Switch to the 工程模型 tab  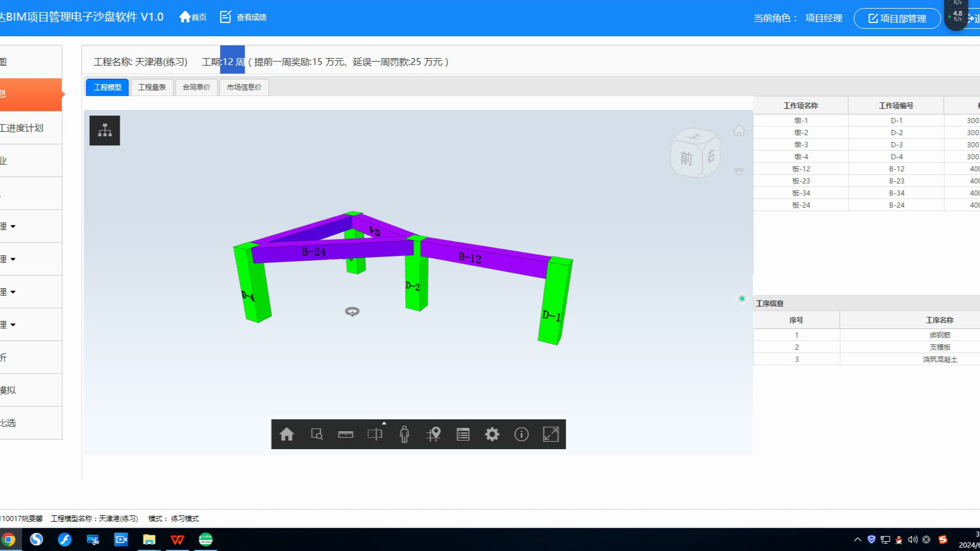tap(108, 87)
